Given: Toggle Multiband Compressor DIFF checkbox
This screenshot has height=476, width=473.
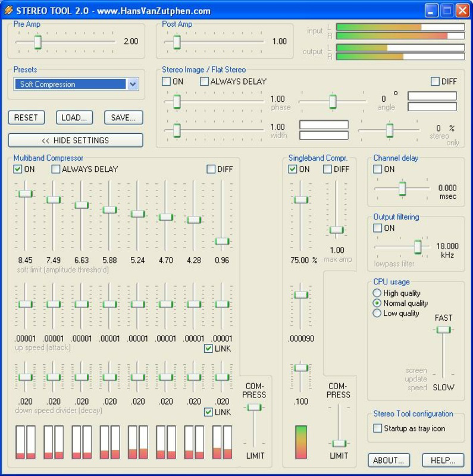Looking at the screenshot, I should click(211, 169).
